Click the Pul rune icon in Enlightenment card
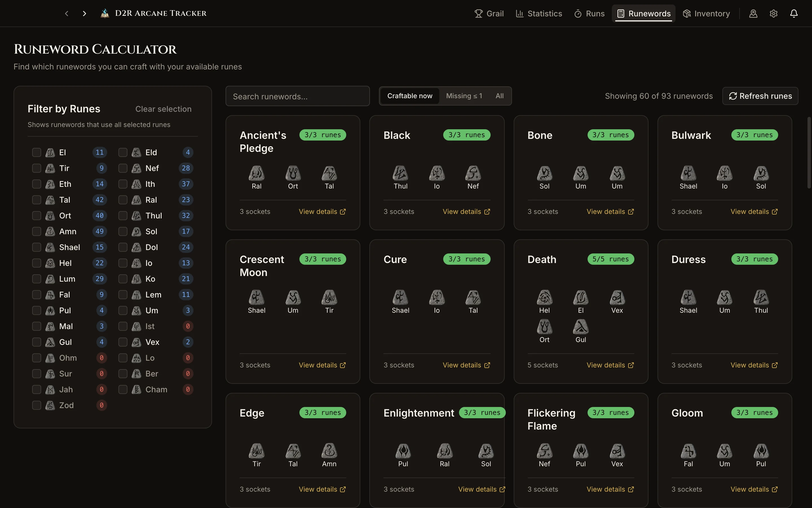This screenshot has width=812, height=508. point(403,451)
